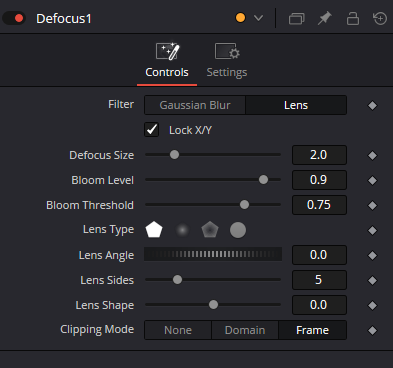
Task: Add keyframe for Lens Angle
Action: click(x=372, y=255)
